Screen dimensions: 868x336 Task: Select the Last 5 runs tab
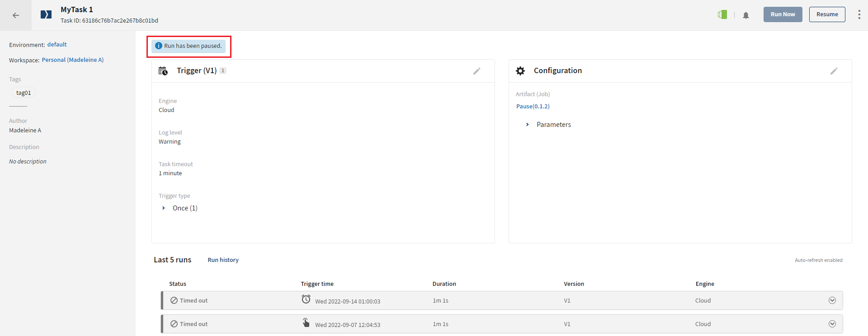coord(172,260)
